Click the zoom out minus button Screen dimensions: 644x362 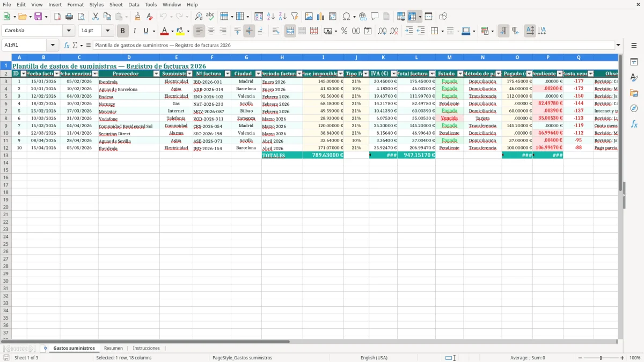pyautogui.click(x=580, y=358)
